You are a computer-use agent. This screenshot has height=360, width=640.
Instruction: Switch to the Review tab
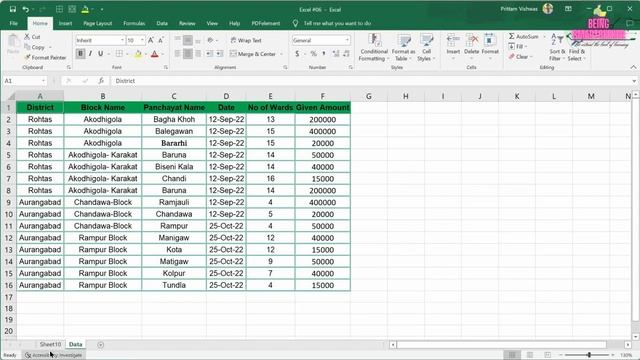click(187, 23)
